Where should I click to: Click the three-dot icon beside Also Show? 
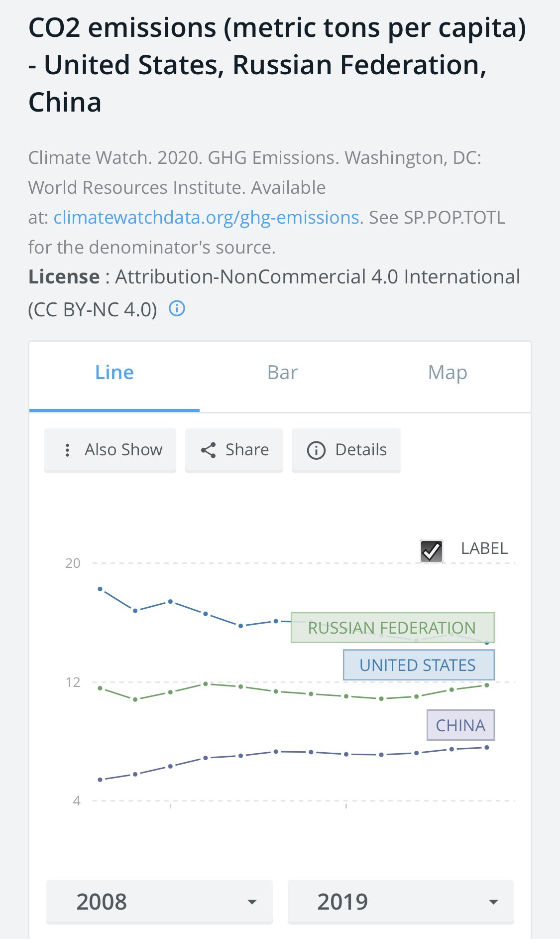click(67, 450)
